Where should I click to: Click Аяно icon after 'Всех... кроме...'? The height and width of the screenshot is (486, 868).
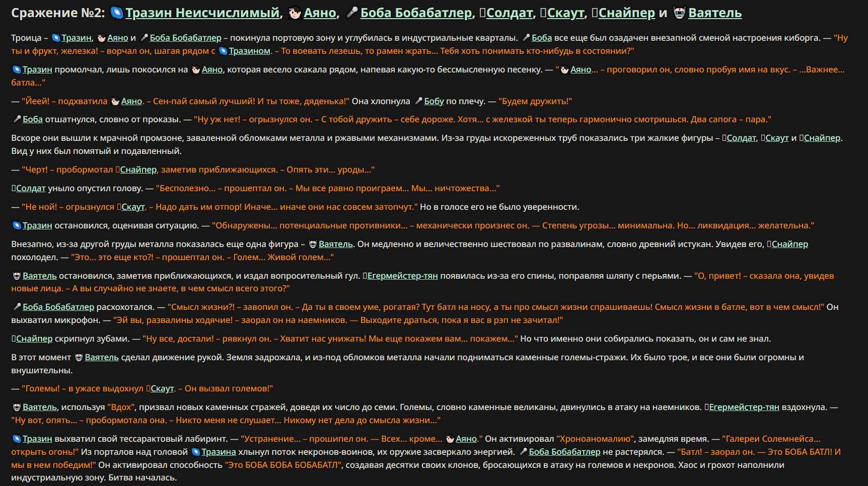[x=450, y=439]
